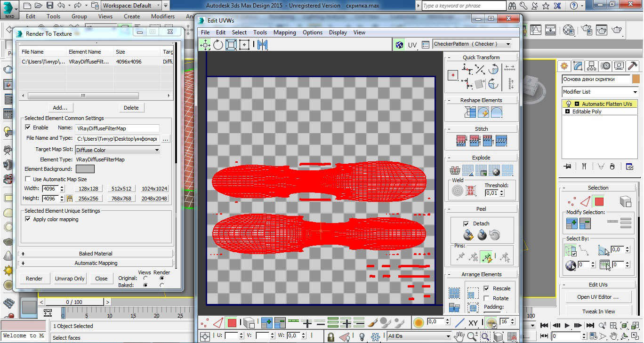
Task: Check Use Automatic Map Size
Action: tap(28, 179)
